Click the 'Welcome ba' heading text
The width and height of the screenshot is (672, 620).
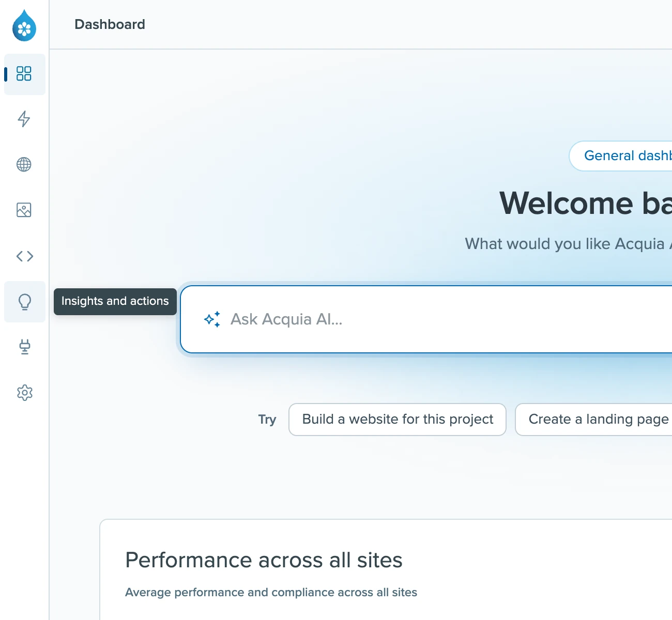pyautogui.click(x=586, y=203)
